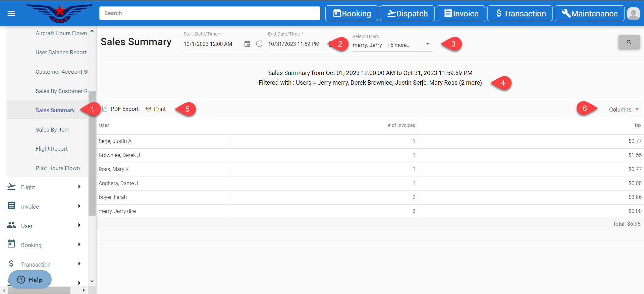Click the top Search input field

pos(210,13)
